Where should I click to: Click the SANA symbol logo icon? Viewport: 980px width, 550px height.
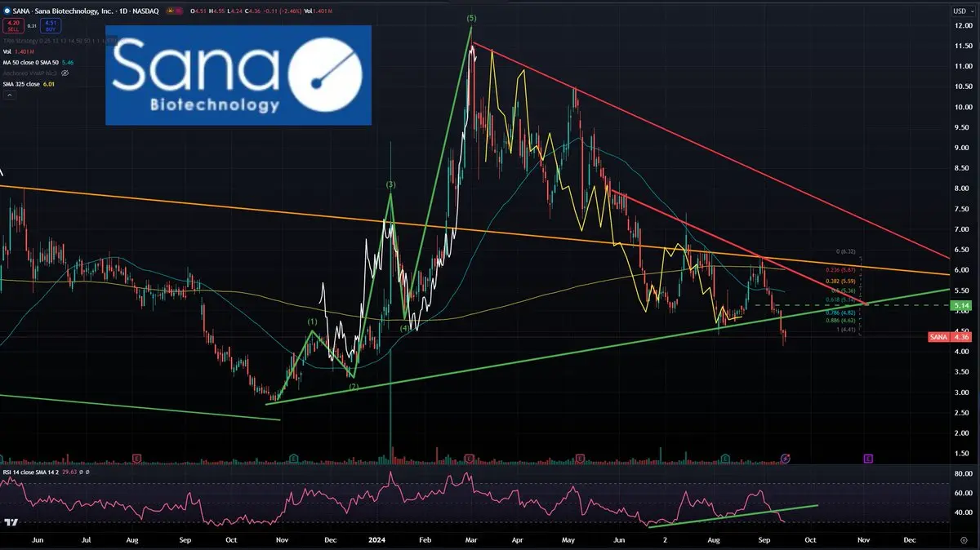tap(7, 11)
